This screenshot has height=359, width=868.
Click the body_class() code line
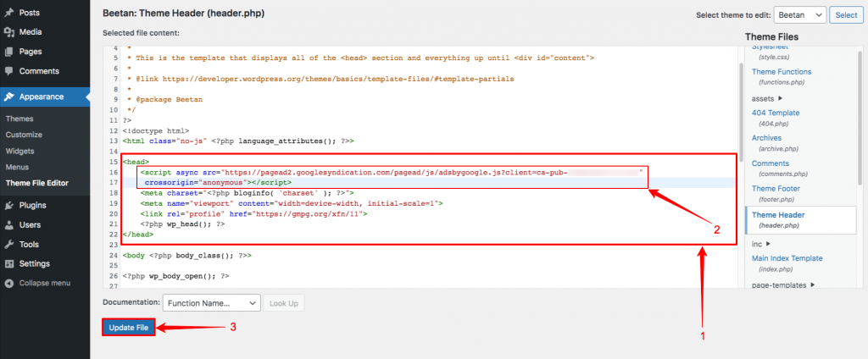187,256
